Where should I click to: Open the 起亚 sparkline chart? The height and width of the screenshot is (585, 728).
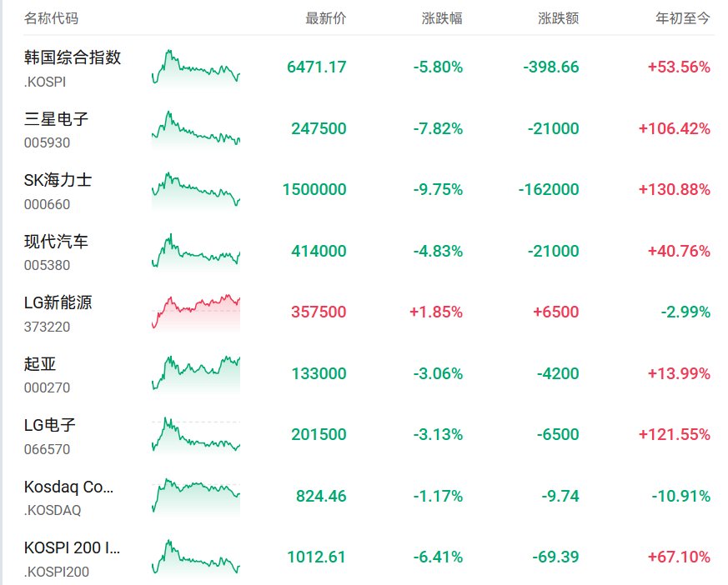coord(196,373)
